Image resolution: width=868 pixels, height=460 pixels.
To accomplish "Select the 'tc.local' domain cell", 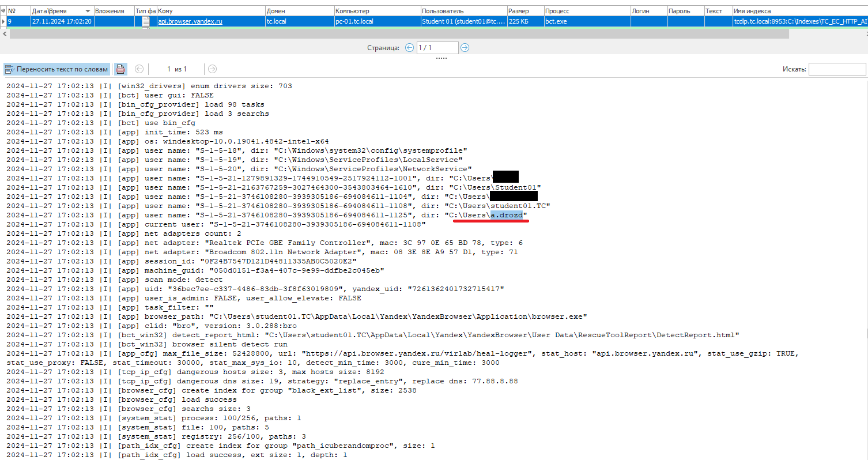I will coord(299,21).
